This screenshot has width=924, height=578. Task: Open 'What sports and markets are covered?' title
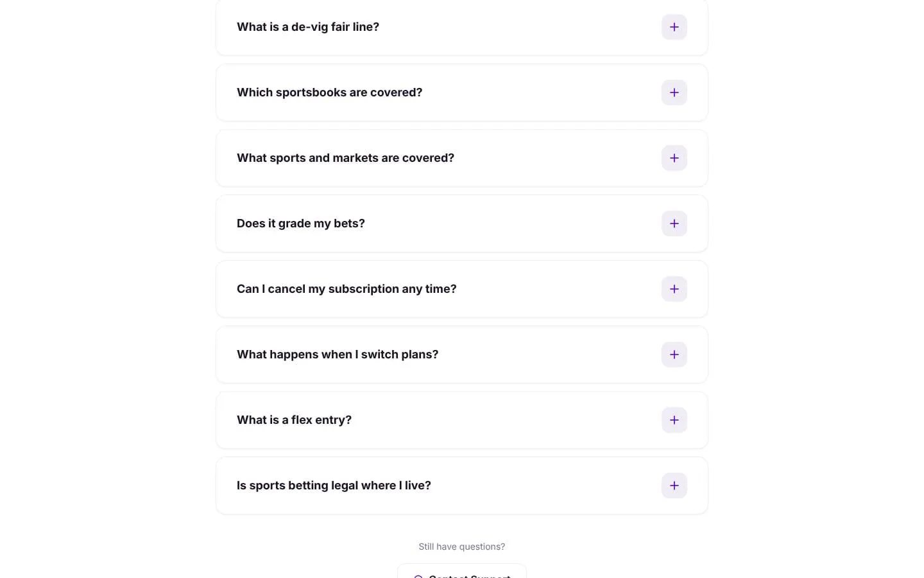[345, 158]
